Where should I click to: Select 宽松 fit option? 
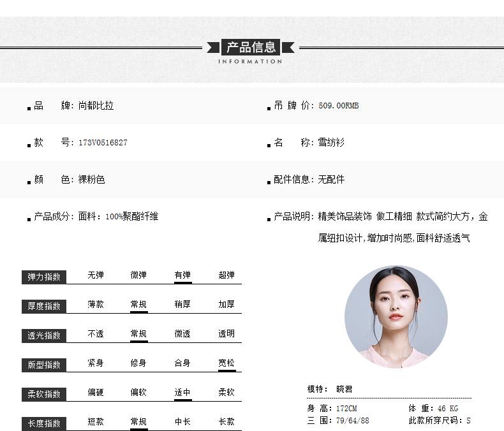pos(226,363)
